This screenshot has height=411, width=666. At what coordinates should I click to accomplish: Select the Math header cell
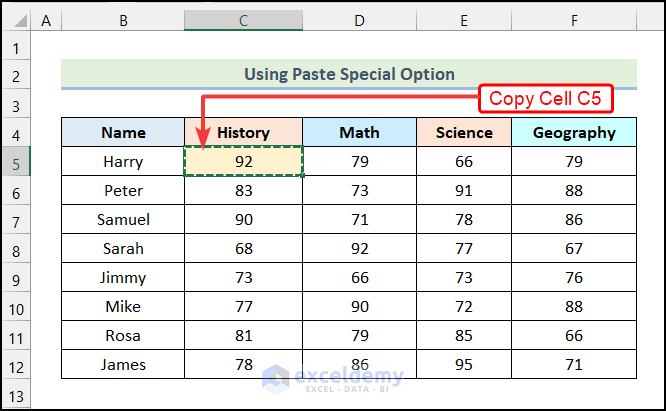pyautogui.click(x=359, y=132)
